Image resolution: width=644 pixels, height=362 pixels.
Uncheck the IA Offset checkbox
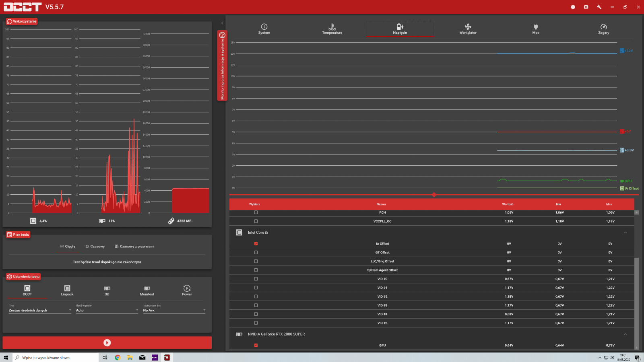(x=256, y=244)
